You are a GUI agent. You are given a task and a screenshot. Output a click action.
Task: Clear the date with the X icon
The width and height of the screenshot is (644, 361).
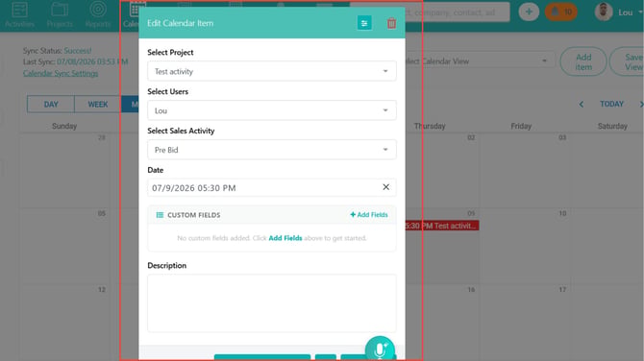tap(385, 187)
